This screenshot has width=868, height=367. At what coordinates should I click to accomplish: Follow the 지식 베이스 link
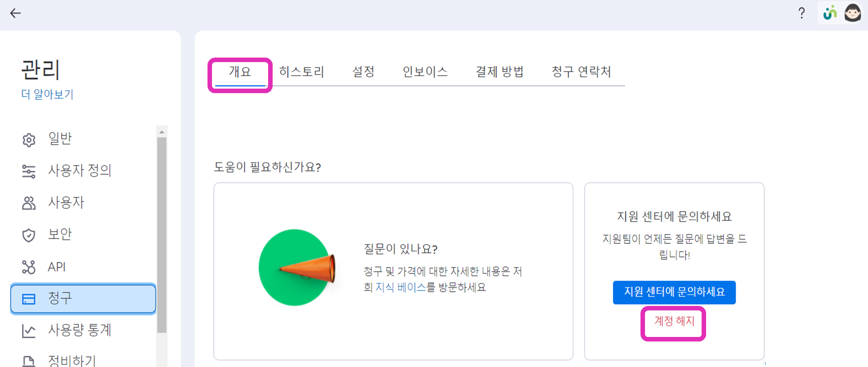click(400, 287)
